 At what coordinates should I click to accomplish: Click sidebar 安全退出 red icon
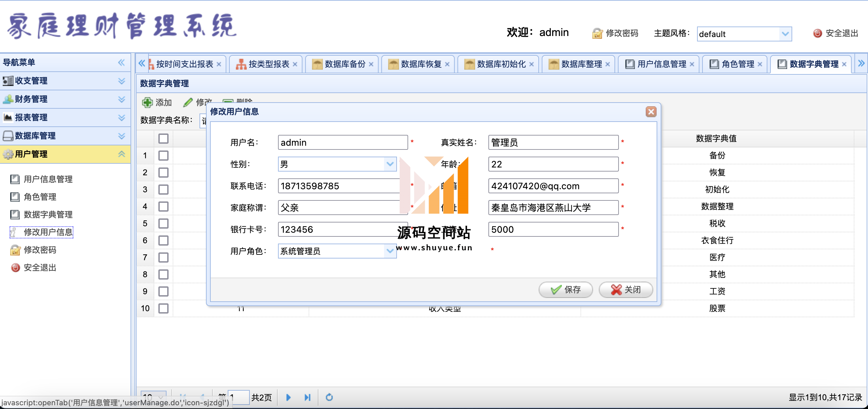pos(15,268)
